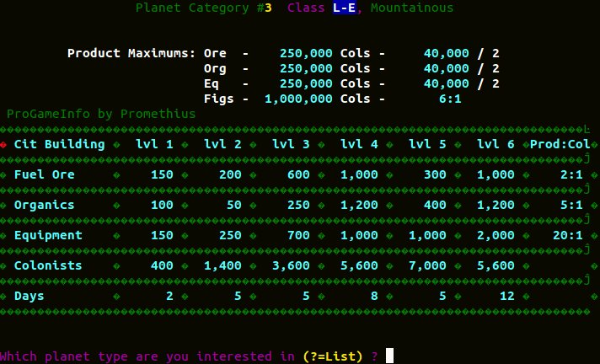The height and width of the screenshot is (364, 600).
Task: Select the highlighted L-E class label
Action: (x=347, y=8)
